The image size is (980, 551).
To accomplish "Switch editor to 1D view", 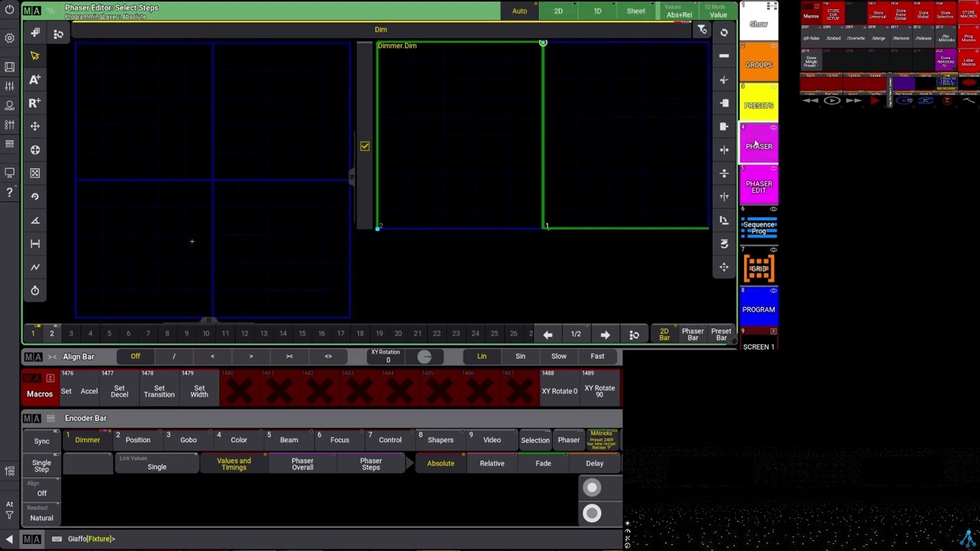I will [597, 11].
